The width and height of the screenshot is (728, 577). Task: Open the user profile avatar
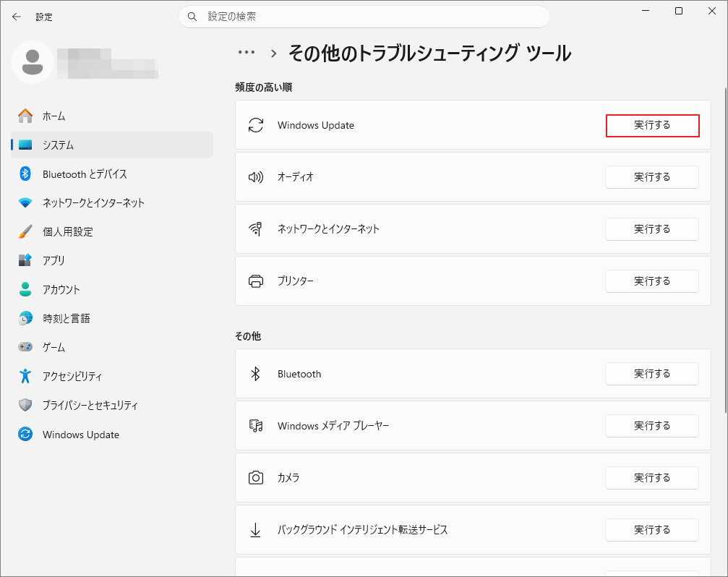click(33, 62)
